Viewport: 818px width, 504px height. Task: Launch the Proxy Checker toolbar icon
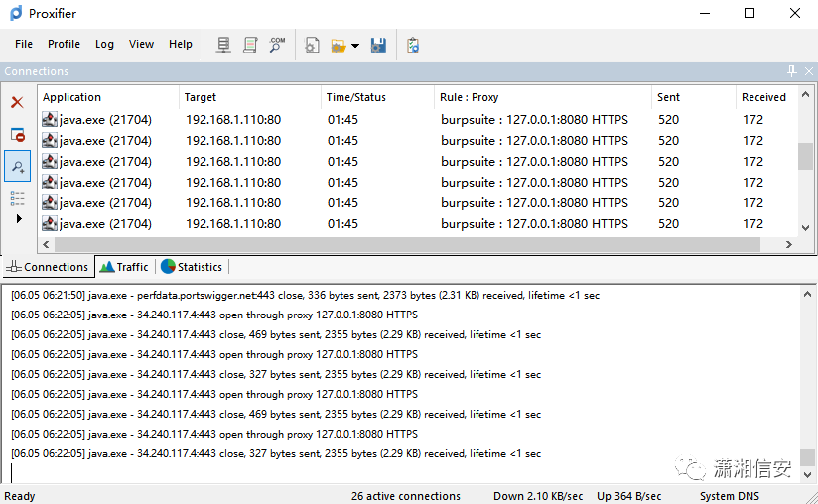pos(413,46)
